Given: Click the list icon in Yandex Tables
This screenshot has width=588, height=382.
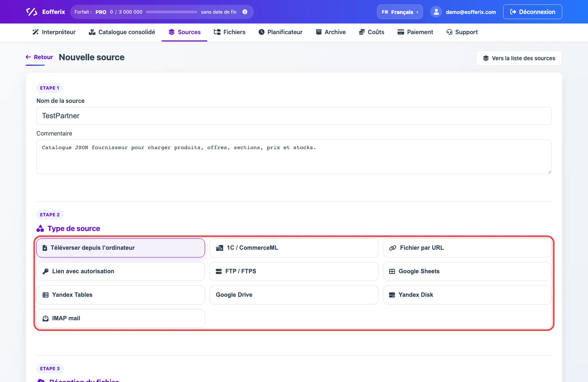Looking at the screenshot, I should click(46, 295).
